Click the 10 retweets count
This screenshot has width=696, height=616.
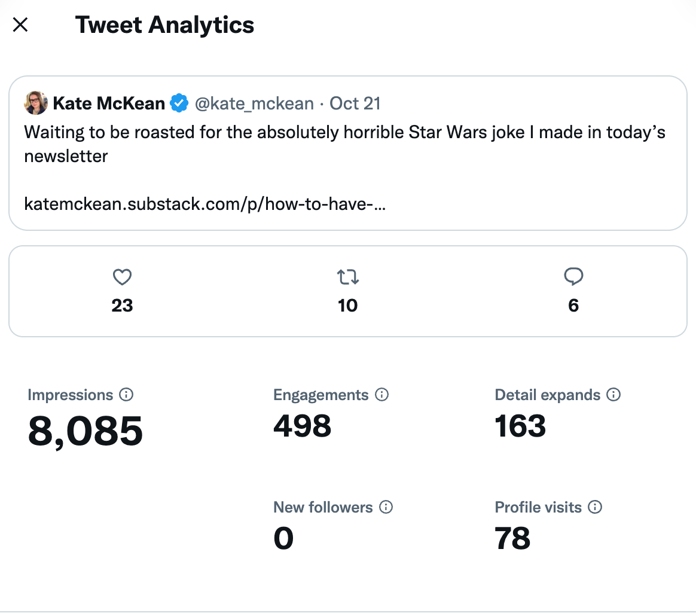[x=347, y=306]
